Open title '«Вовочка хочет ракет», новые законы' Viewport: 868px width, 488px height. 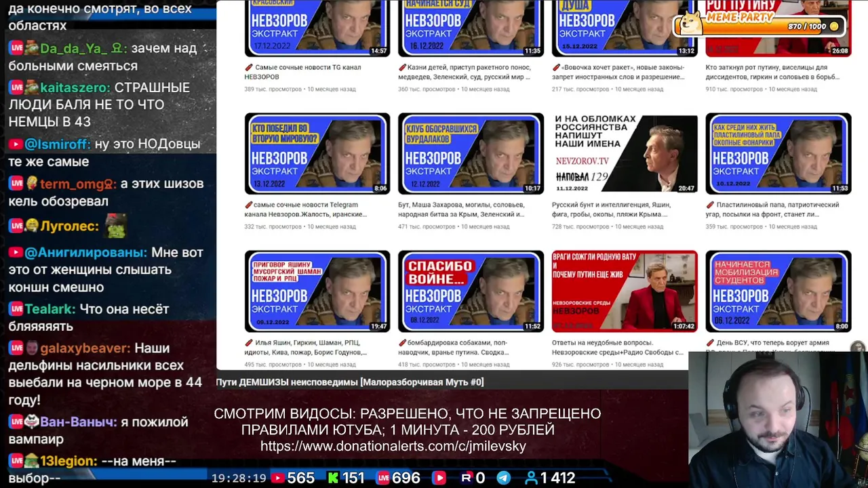click(x=618, y=72)
